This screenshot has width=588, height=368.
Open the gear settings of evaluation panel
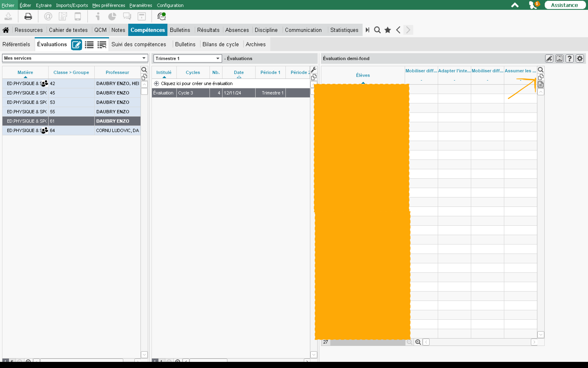coord(580,58)
